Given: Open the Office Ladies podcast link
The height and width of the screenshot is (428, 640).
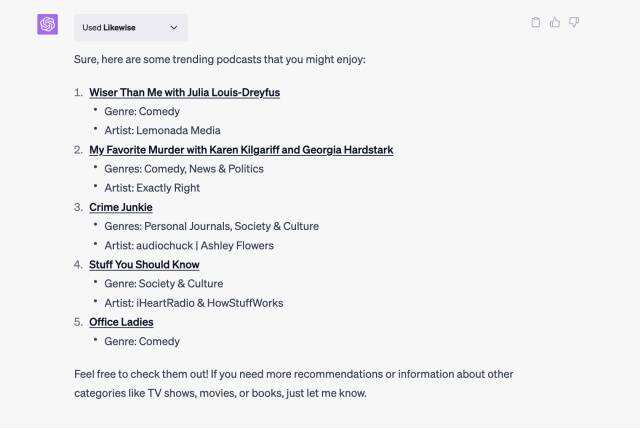Looking at the screenshot, I should pyautogui.click(x=121, y=322).
